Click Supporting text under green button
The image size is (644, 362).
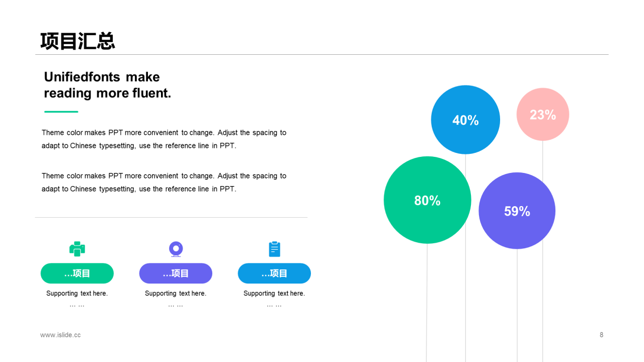pyautogui.click(x=77, y=294)
